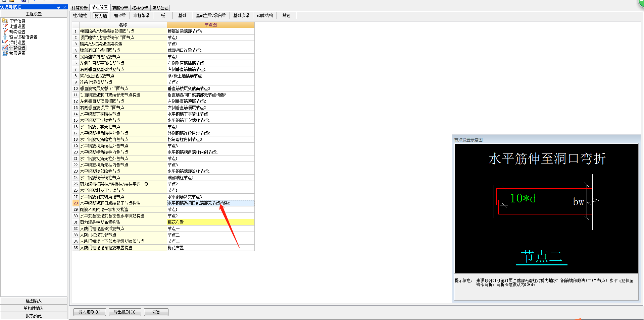Select the 剪力墙 component category
The width and height of the screenshot is (644, 320).
point(101,16)
